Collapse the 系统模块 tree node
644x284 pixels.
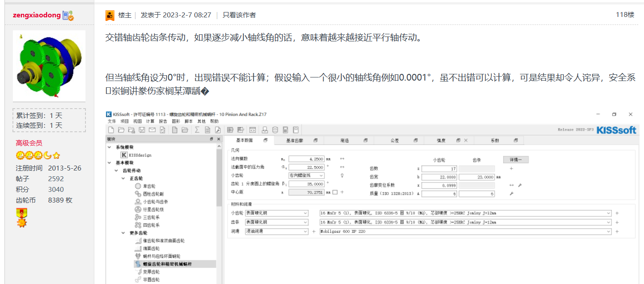tap(109, 147)
